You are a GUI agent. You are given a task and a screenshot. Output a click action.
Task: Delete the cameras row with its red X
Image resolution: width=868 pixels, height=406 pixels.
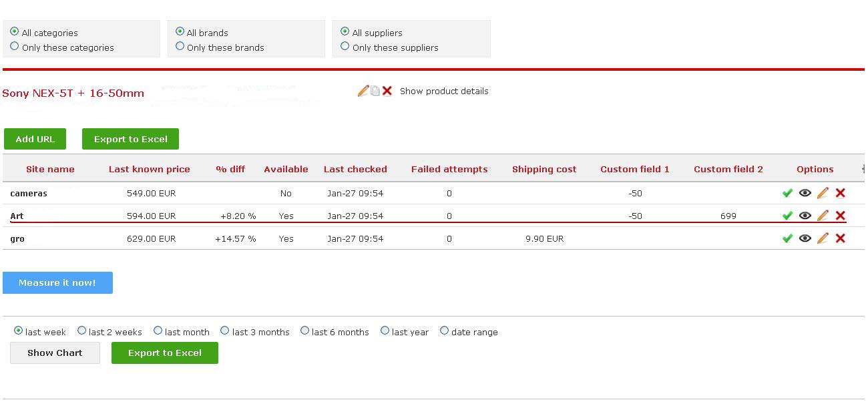[x=841, y=193]
